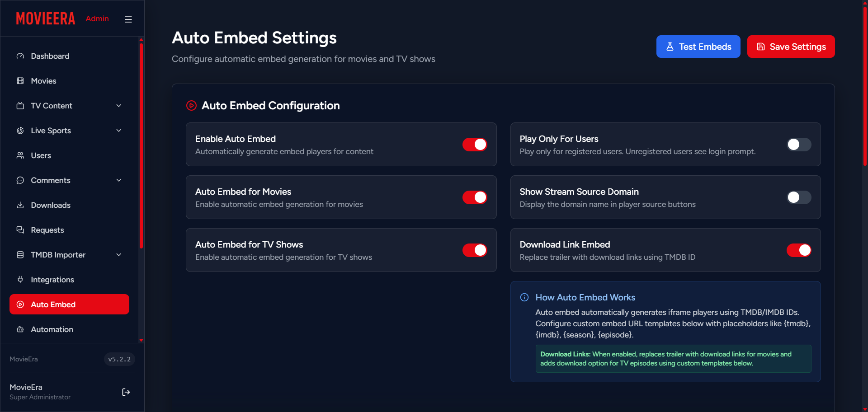868x412 pixels.
Task: Click the Downloads icon in sidebar
Action: pos(20,205)
